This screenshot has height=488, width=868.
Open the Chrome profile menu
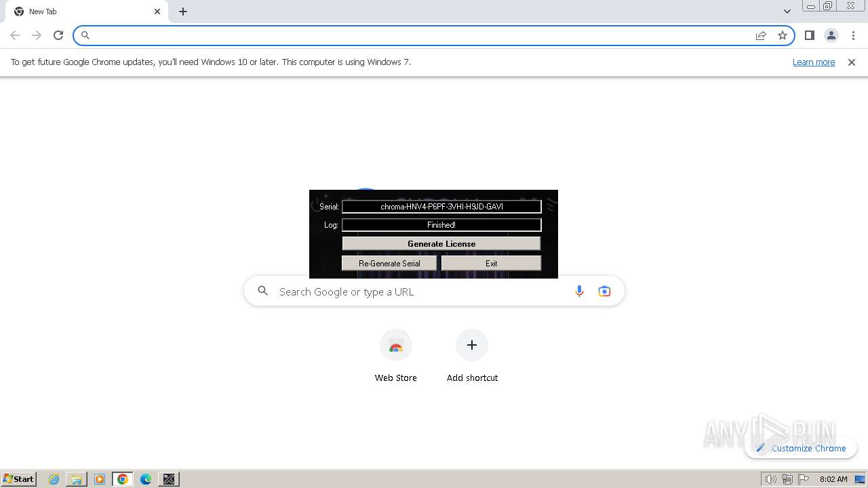(831, 35)
